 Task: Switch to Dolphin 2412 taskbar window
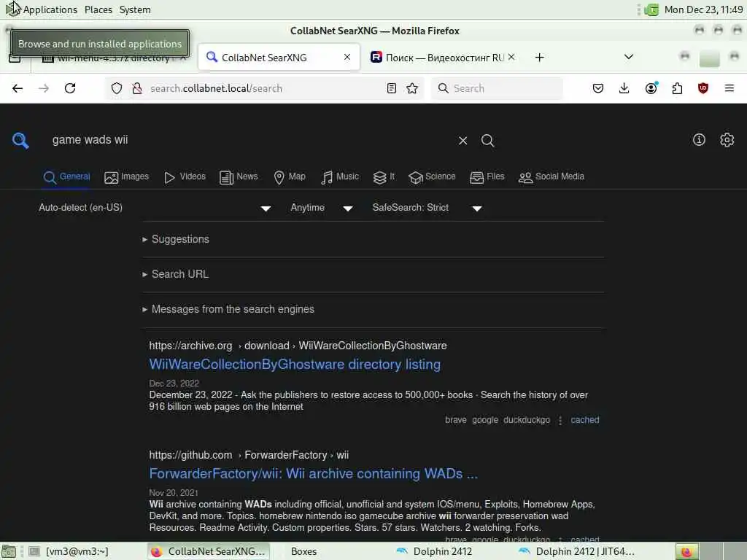(443, 551)
